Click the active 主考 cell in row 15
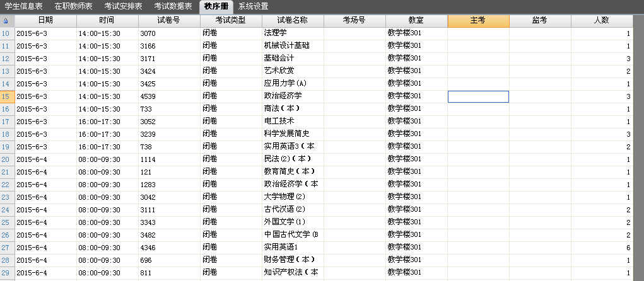The image size is (644, 281). click(x=479, y=97)
